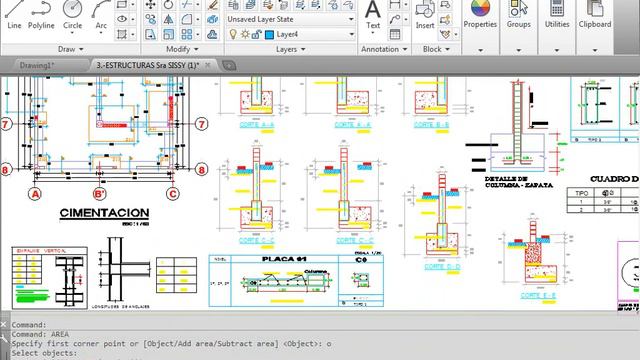The image size is (640, 360).
Task: Open the Hatch tool dropdown arrow
Action: point(133,34)
